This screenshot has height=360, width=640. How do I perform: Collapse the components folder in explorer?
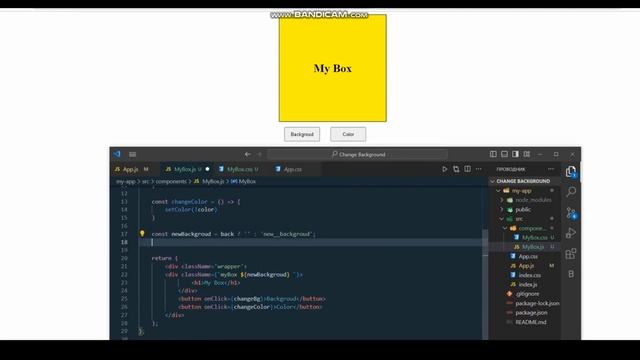(531, 228)
